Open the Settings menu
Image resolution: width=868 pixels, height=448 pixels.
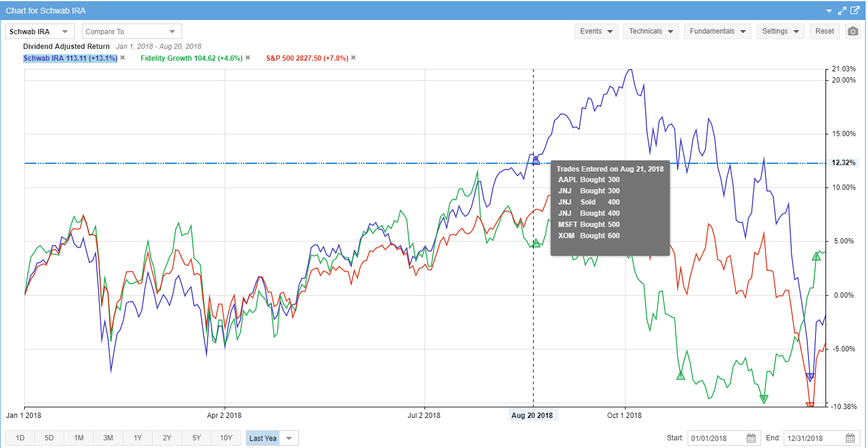780,31
